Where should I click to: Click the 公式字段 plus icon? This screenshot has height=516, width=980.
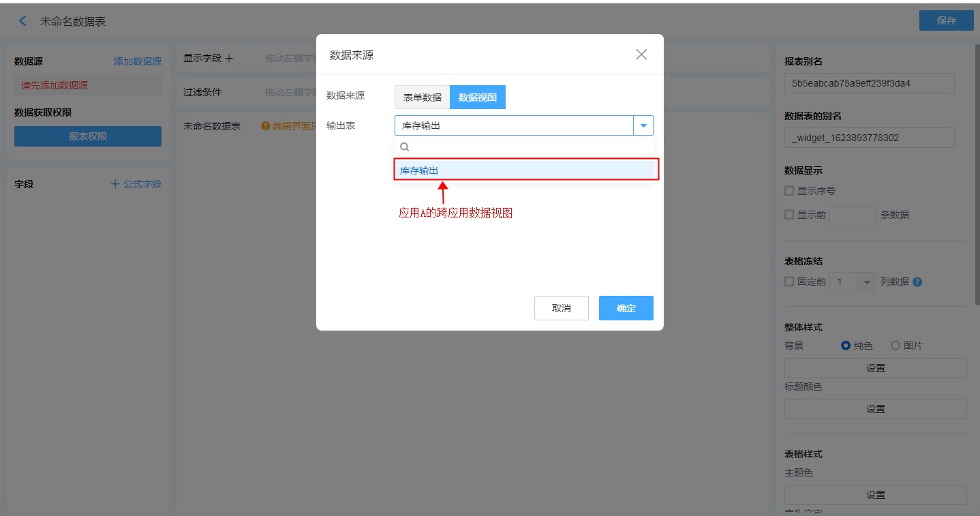click(x=115, y=184)
